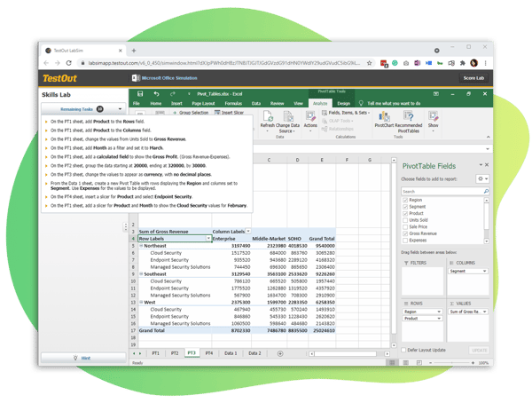Click the search magnifier in PivotTable Fields
This screenshot has width=532, height=403.
coord(486,192)
